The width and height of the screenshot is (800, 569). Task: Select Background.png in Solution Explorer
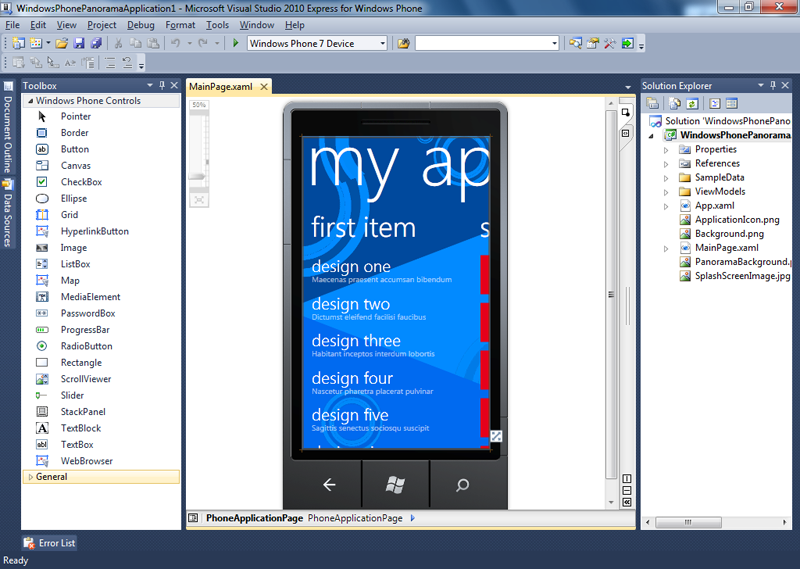[729, 233]
